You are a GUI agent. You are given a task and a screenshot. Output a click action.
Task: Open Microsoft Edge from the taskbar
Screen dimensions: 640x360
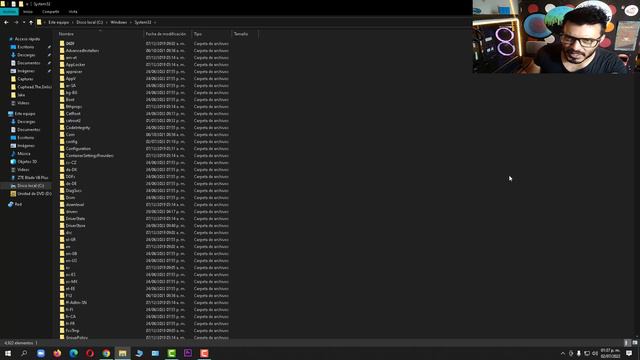coord(73,353)
